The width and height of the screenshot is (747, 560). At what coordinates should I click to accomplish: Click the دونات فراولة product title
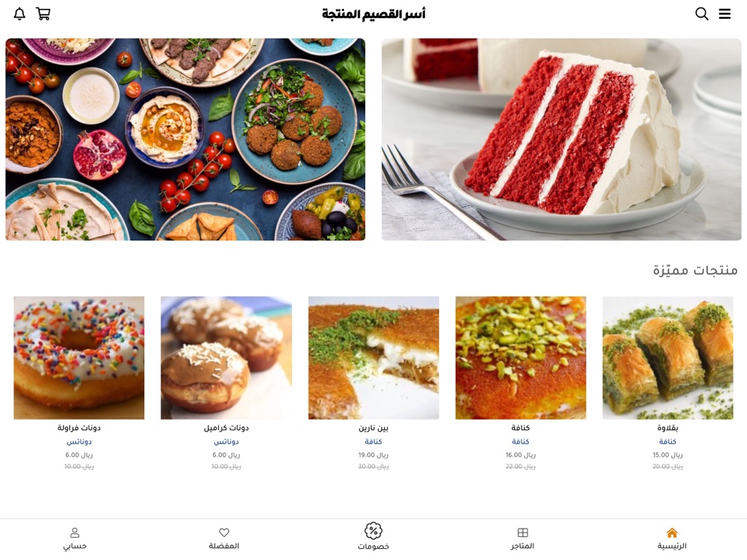coord(79,428)
